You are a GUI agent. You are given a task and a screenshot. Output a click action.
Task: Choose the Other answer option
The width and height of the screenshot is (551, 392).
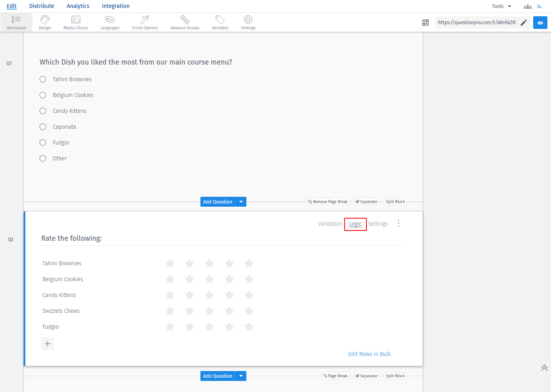click(43, 158)
